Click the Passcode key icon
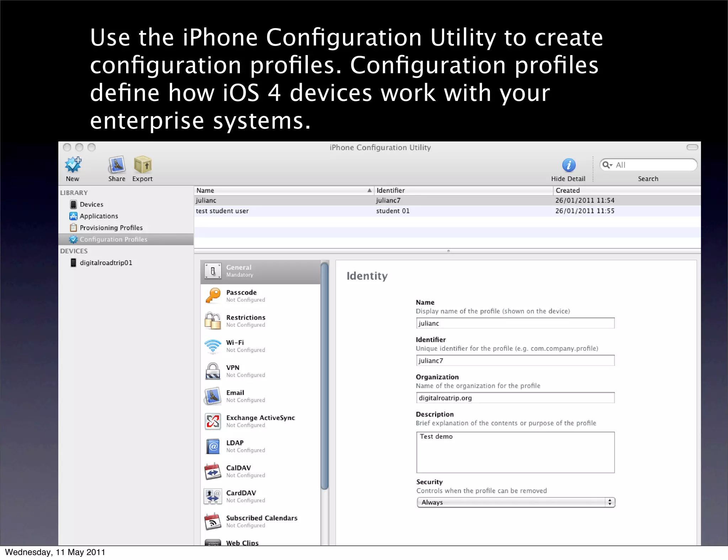Image resolution: width=728 pixels, height=560 pixels. 213,296
